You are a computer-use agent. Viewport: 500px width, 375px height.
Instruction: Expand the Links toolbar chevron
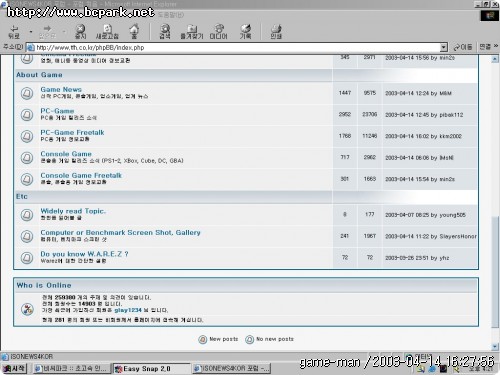496,46
